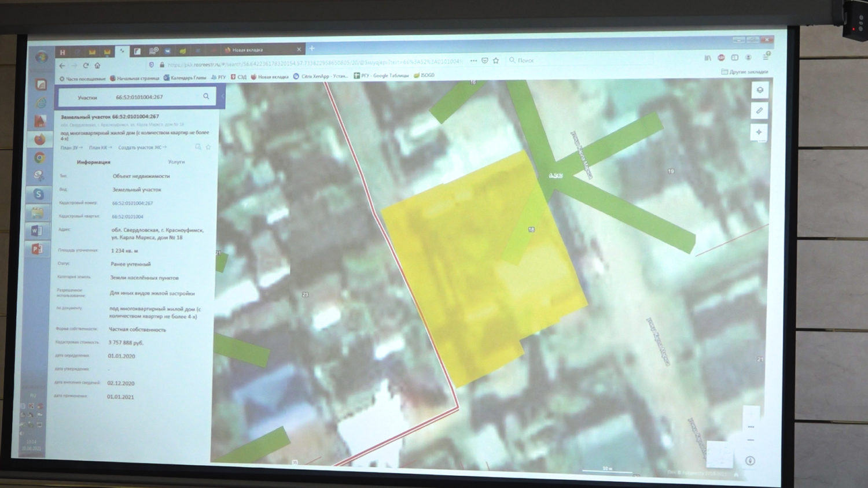The width and height of the screenshot is (868, 488).
Task: Open Firefox from the taskbar
Action: point(39,139)
